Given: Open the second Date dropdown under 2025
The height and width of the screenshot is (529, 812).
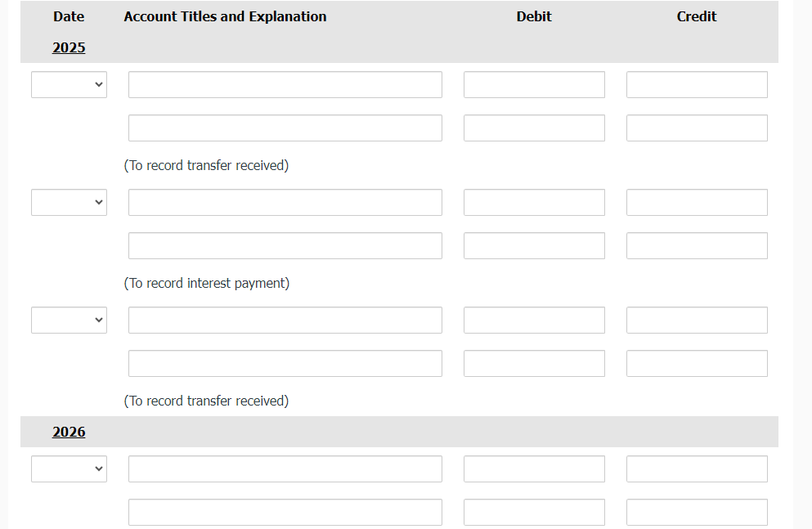Looking at the screenshot, I should 69,202.
